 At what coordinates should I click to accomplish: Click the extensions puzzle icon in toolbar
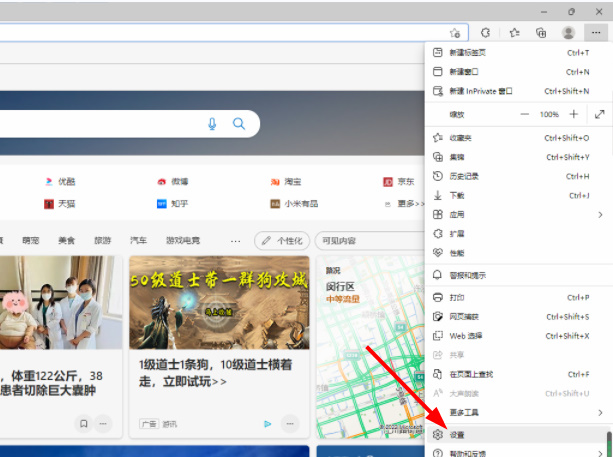coord(485,32)
